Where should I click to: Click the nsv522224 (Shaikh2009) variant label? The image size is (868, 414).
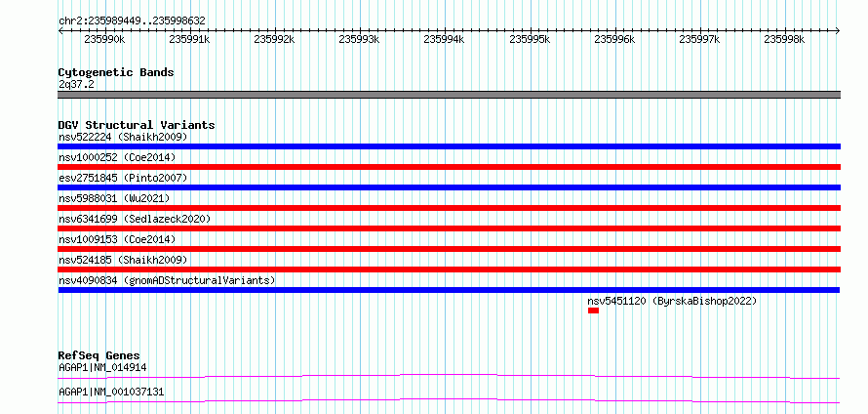point(124,137)
